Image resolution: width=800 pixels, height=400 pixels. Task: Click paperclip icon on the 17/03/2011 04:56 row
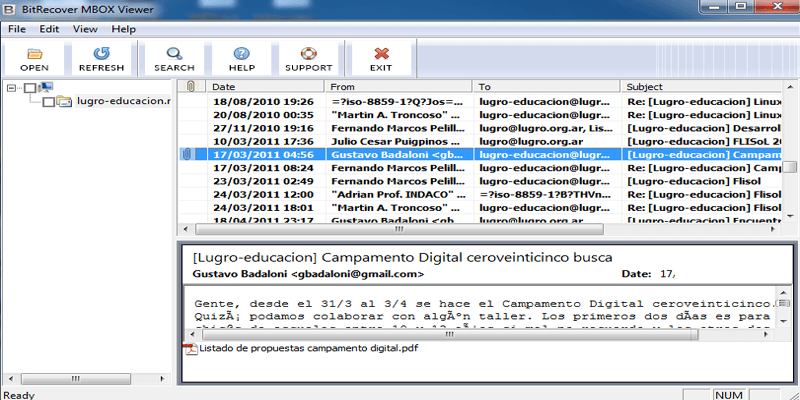pyautogui.click(x=187, y=154)
